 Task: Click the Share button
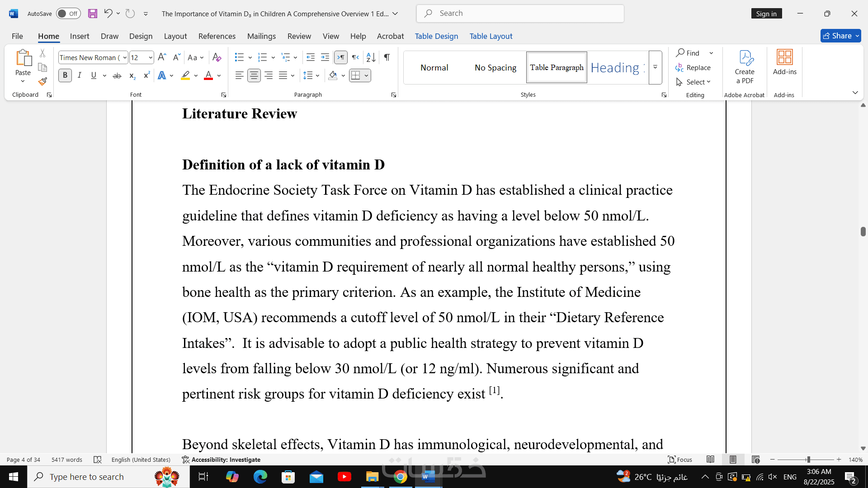pos(837,36)
